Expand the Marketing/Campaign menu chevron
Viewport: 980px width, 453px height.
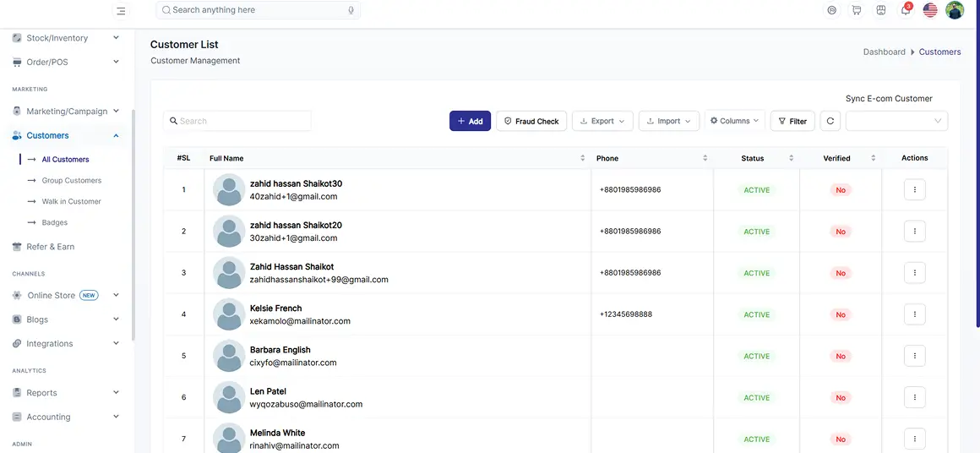coord(116,112)
